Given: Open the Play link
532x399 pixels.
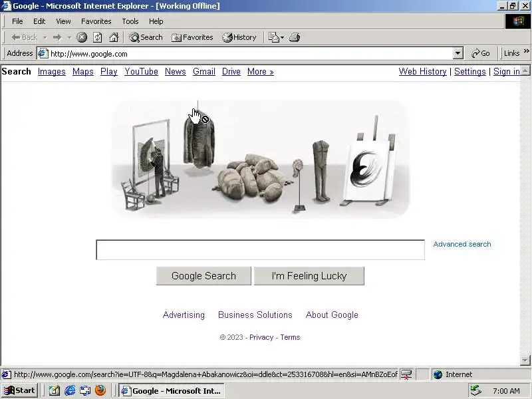Looking at the screenshot, I should pyautogui.click(x=109, y=72).
